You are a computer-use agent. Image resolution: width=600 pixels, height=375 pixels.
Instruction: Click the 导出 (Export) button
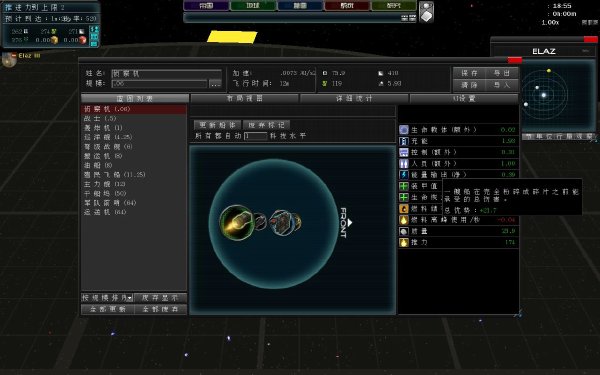[502, 73]
